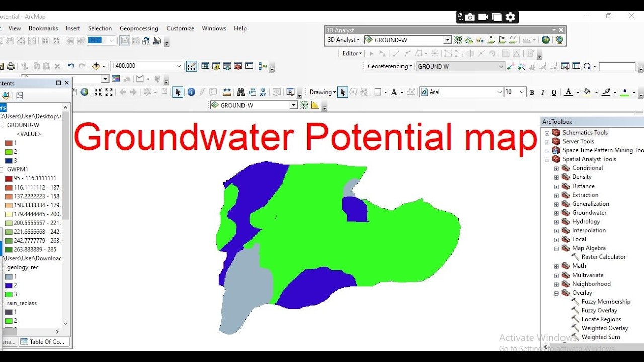Click the Undo arrow icon
The image size is (644, 362).
tap(71, 66)
